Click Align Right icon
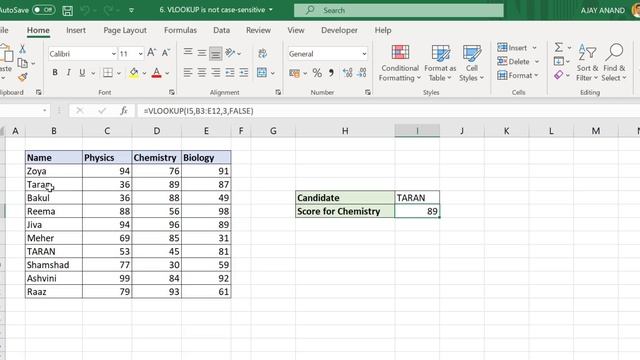640x360 pixels. (x=216, y=73)
